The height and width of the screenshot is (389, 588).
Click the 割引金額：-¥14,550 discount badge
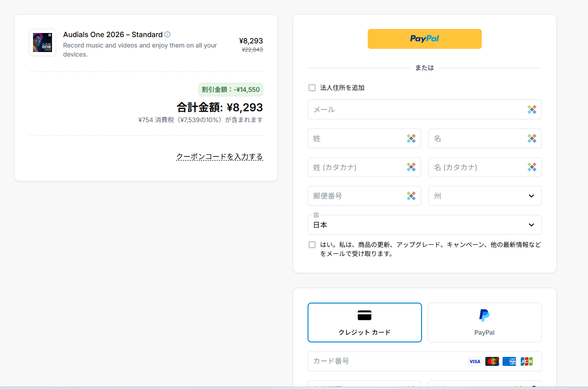point(231,90)
